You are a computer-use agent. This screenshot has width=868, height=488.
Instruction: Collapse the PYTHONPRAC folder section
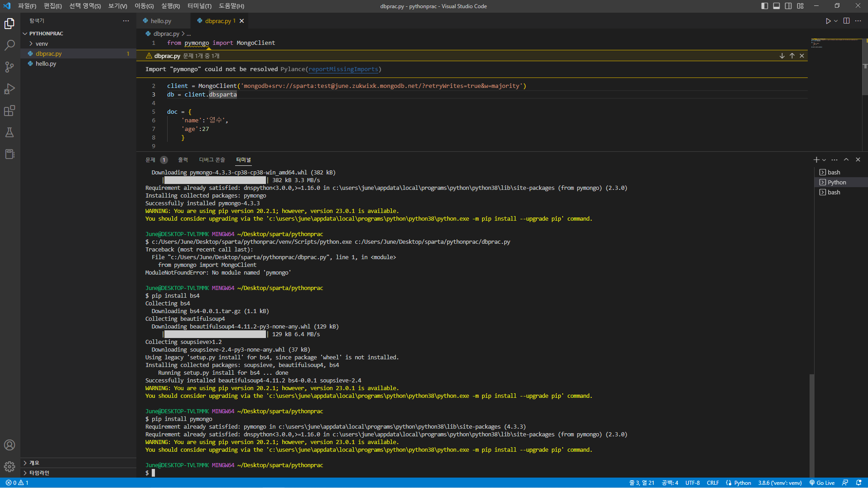coord(78,34)
